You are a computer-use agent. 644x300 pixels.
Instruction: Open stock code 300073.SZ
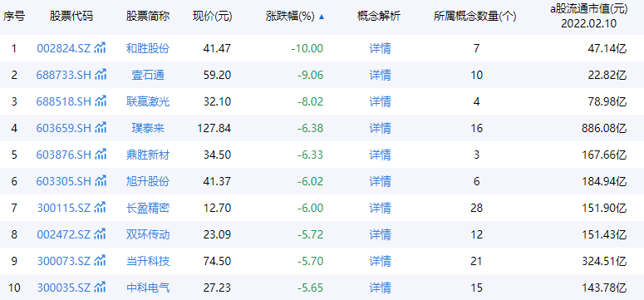[x=64, y=262]
